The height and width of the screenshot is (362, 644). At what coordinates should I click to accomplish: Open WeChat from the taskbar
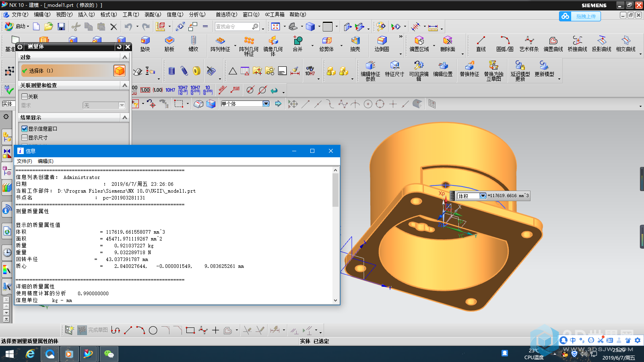click(x=109, y=354)
